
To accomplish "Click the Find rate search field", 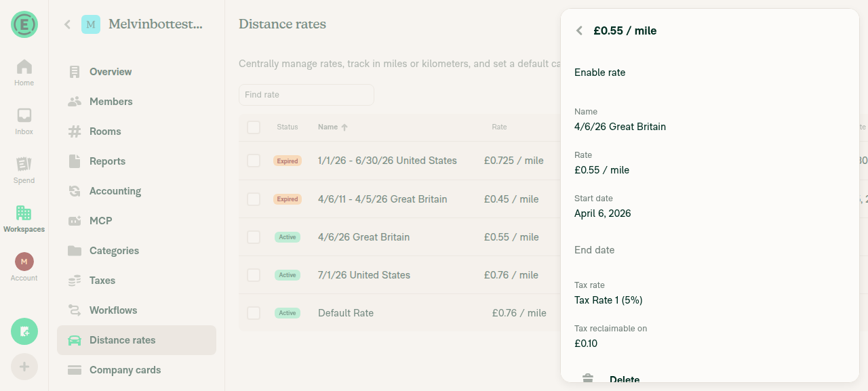I will pos(307,95).
